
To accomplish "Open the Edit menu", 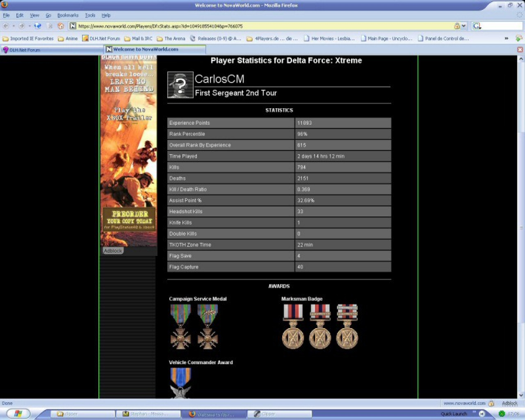I will [20, 15].
